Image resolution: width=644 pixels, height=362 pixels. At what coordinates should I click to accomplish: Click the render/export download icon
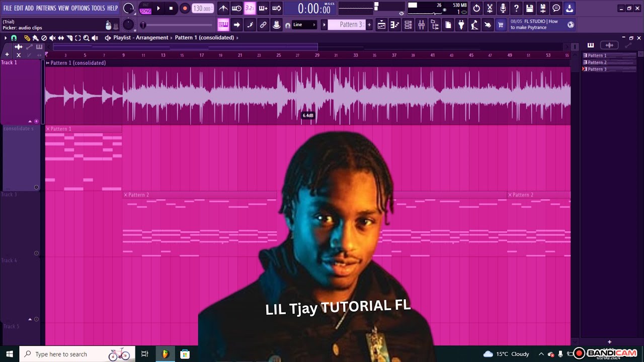569,9
